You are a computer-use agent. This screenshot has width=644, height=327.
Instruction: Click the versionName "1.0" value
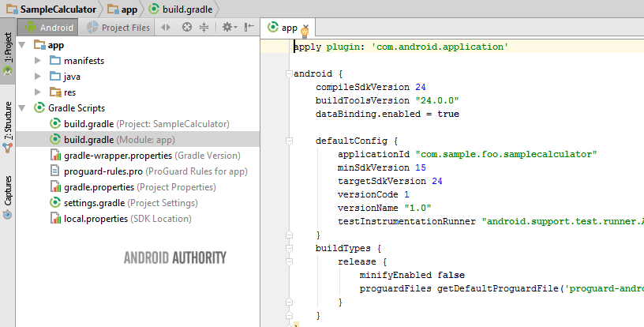point(417,208)
